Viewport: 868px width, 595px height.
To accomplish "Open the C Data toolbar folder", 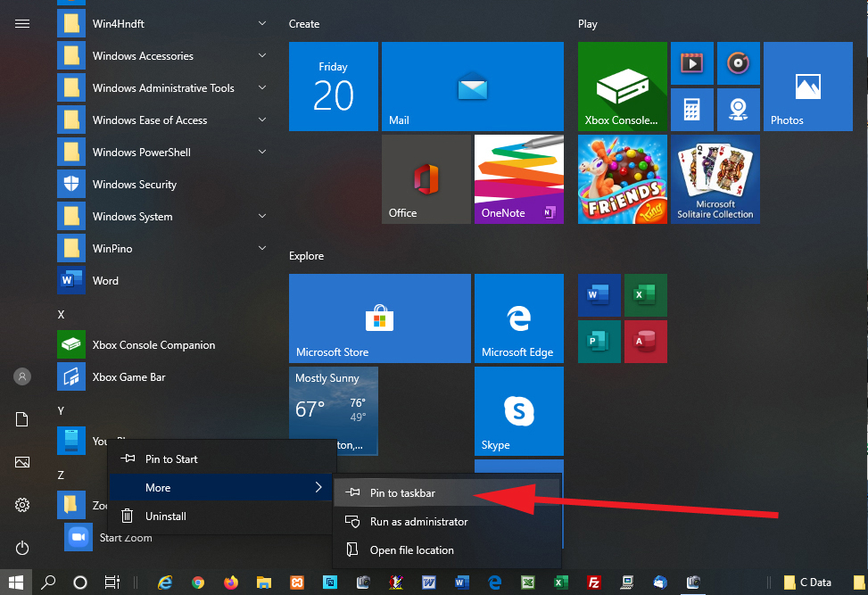I will pyautogui.click(x=807, y=583).
